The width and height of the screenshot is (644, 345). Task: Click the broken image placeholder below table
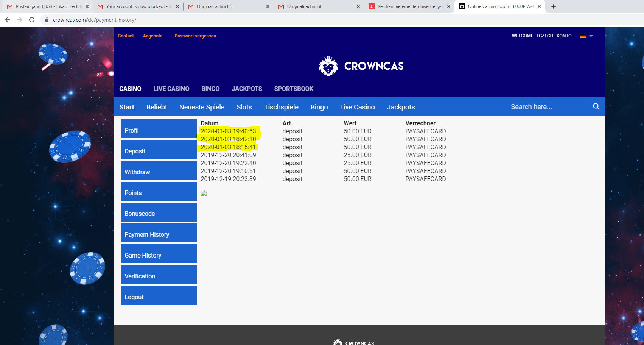tap(204, 193)
